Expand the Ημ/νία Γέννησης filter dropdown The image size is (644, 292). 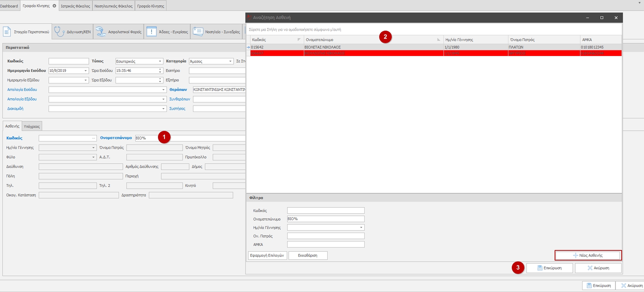tap(361, 228)
